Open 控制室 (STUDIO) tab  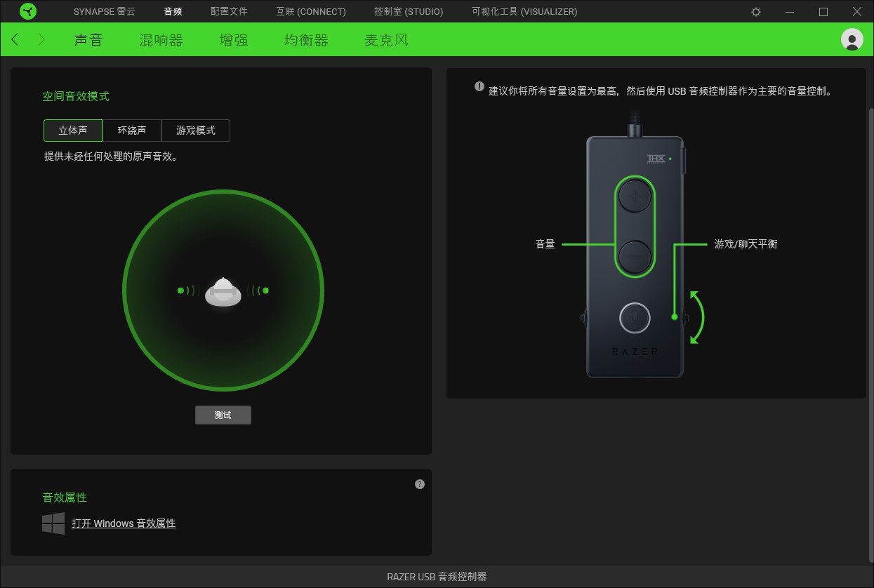click(409, 12)
